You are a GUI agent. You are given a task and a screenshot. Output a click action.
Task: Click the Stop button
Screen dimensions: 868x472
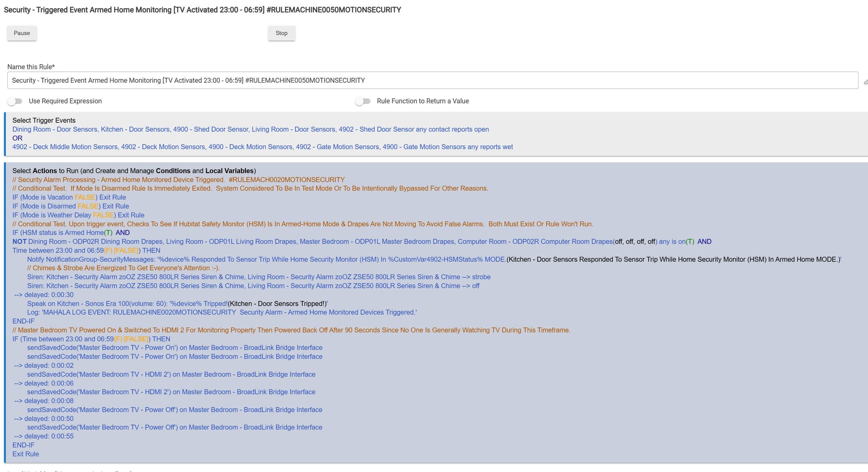coord(281,33)
